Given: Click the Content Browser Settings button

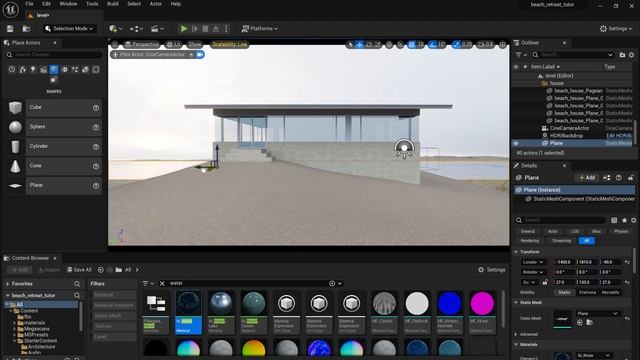Looking at the screenshot, I should click(x=492, y=270).
